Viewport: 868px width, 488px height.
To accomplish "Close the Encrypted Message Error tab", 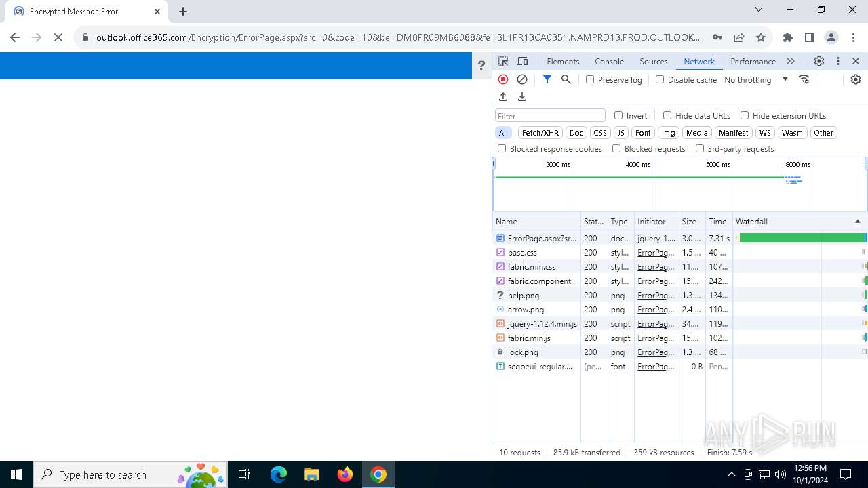I will click(157, 12).
